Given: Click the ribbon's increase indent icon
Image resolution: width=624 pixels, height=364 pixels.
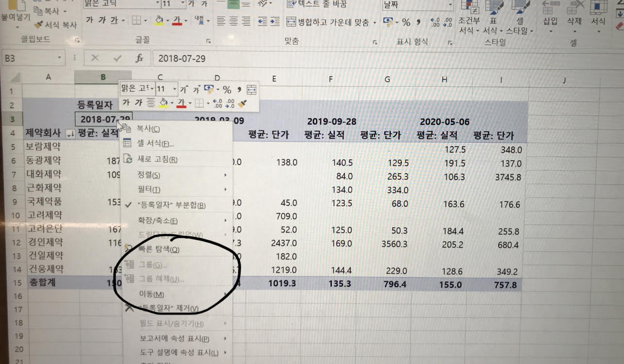Looking at the screenshot, I should point(275,21).
